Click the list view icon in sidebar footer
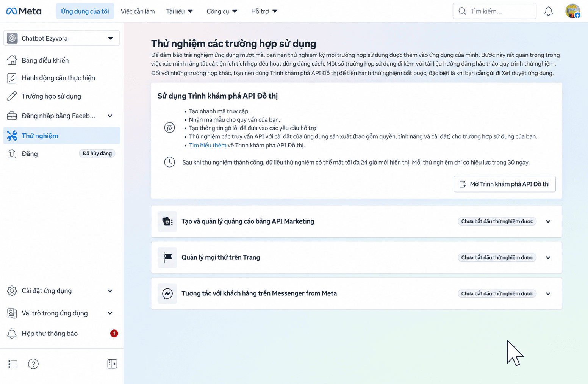 [x=13, y=364]
